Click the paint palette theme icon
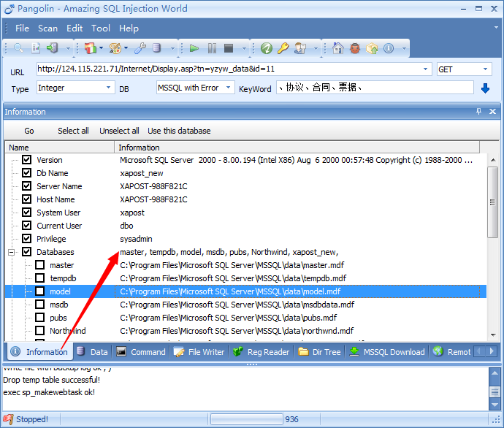Screen dimensions: 504x428 (x=115, y=48)
